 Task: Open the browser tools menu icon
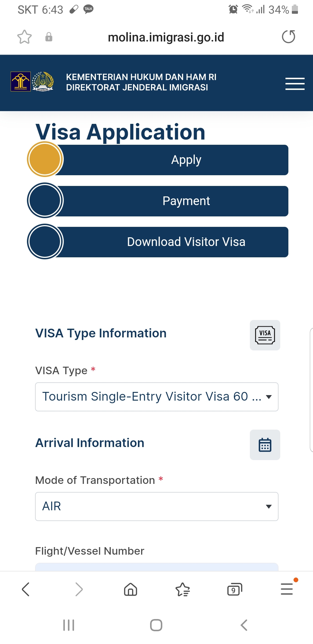coord(287,589)
